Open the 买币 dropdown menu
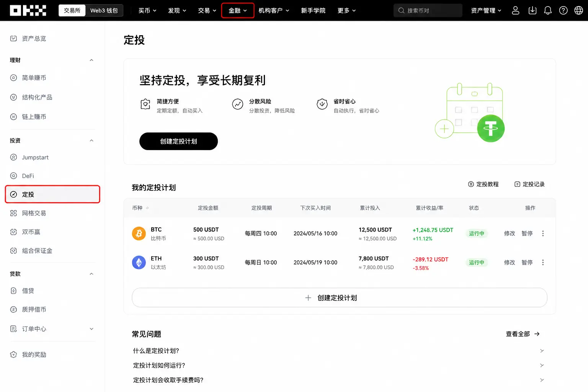The height and width of the screenshot is (392, 588). pyautogui.click(x=147, y=10)
